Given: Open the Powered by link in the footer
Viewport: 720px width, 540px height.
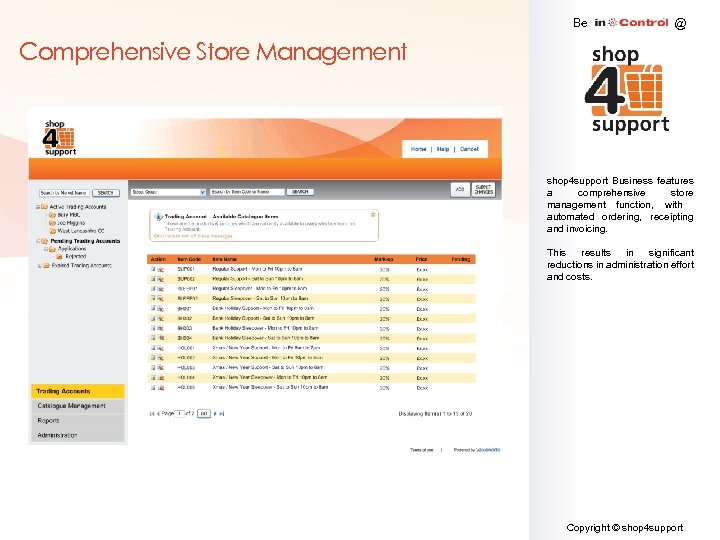Looking at the screenshot, I should click(477, 450).
